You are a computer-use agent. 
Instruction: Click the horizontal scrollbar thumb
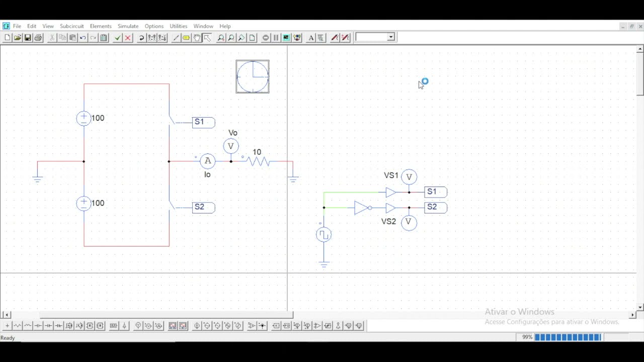click(167, 315)
